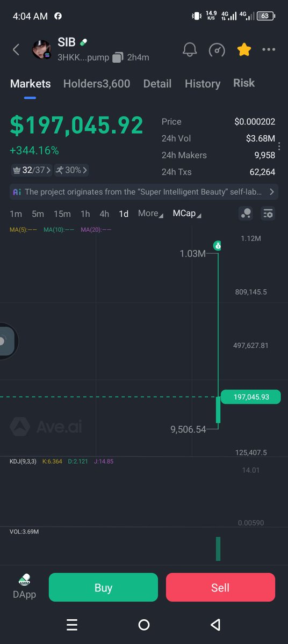Open the Detail tab
The image size is (288, 644).
tap(157, 84)
